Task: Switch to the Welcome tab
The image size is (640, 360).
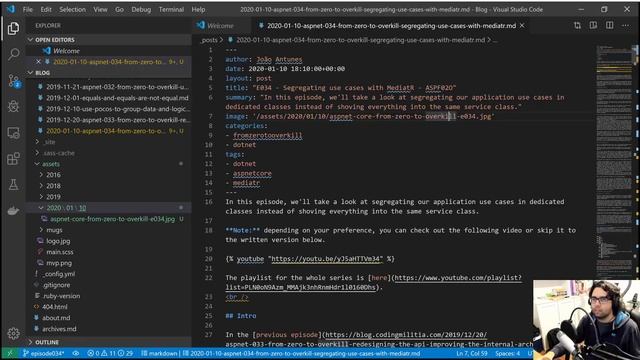Action: [x=221, y=26]
